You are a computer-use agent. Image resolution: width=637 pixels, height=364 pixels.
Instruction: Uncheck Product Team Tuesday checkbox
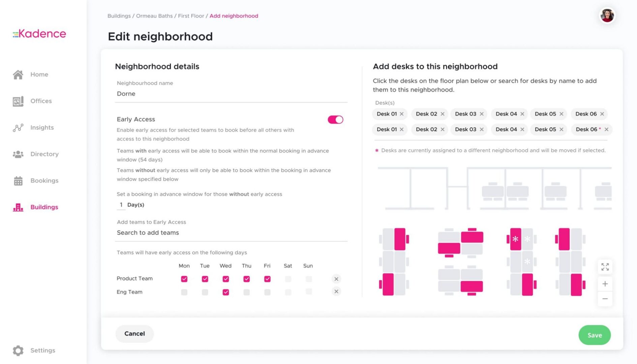pos(205,279)
